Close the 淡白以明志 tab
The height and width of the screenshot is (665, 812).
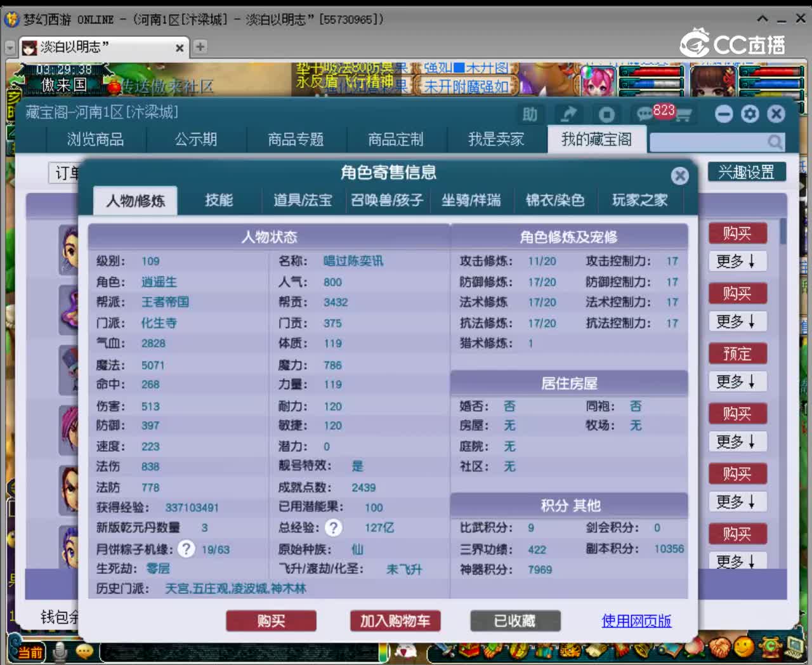180,48
